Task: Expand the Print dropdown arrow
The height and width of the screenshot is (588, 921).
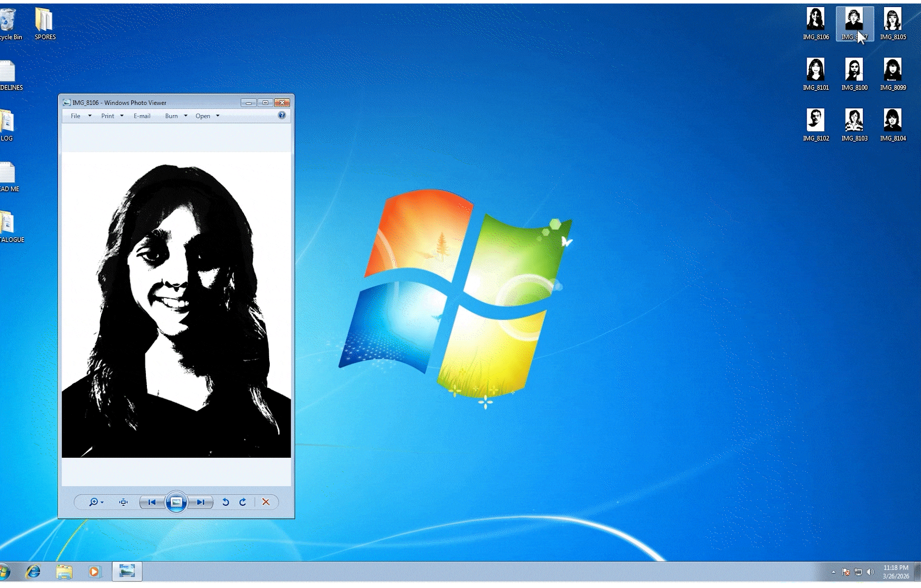Action: (x=122, y=116)
